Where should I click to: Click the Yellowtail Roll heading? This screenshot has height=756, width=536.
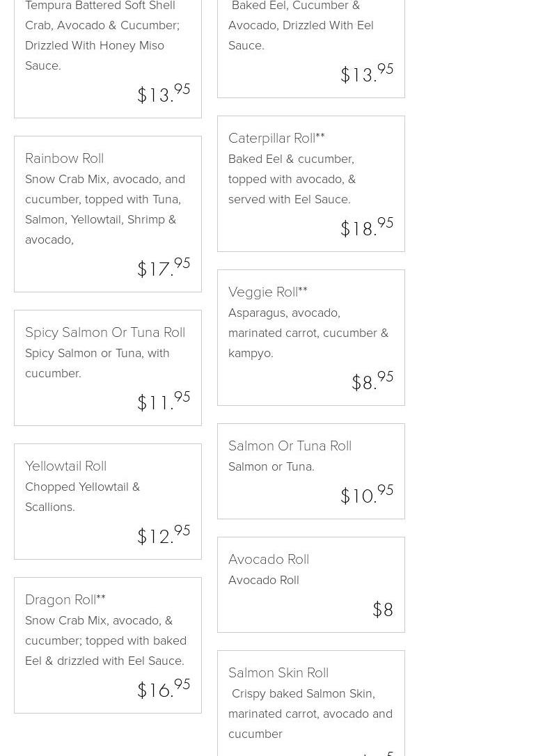[65, 466]
